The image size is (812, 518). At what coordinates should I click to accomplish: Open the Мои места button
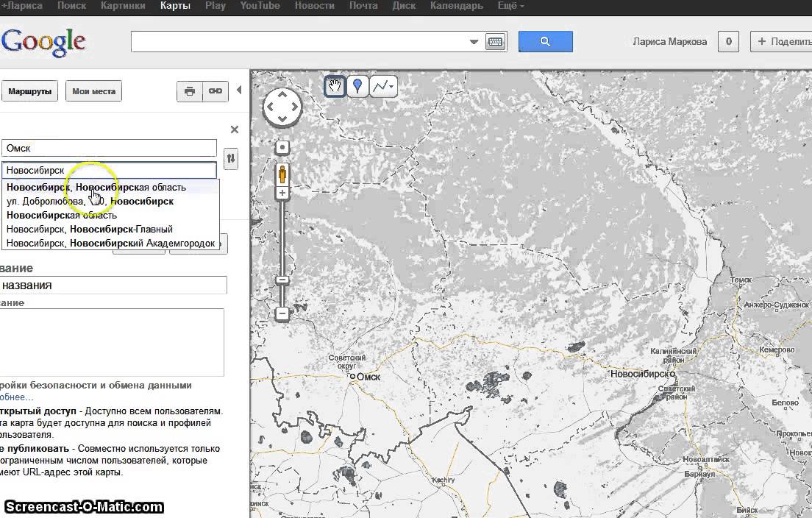pos(93,91)
